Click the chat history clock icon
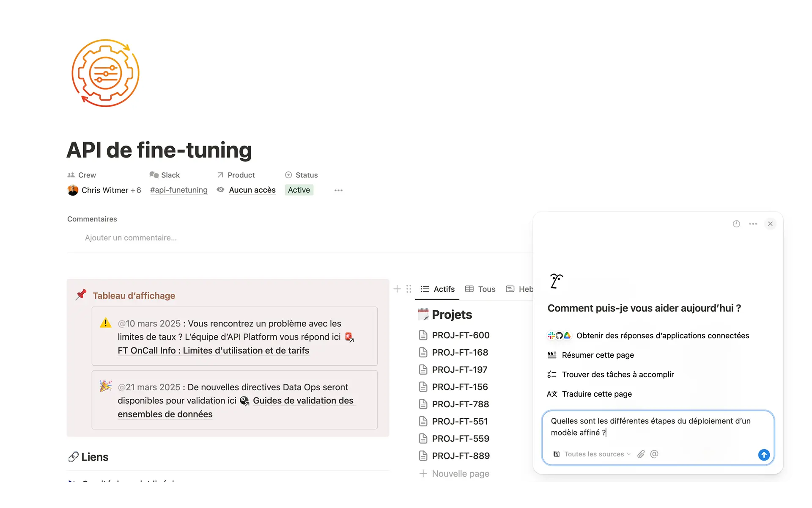 tap(736, 224)
